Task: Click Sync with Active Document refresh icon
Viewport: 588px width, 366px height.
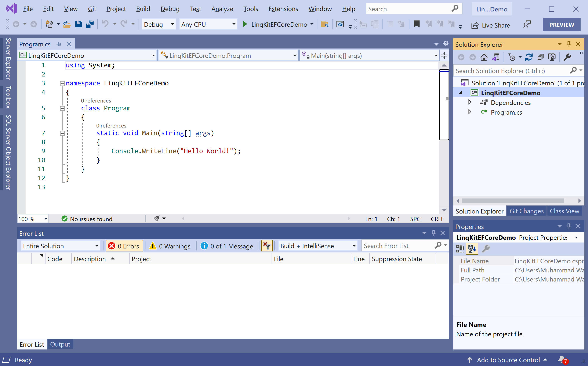Action: [x=529, y=57]
